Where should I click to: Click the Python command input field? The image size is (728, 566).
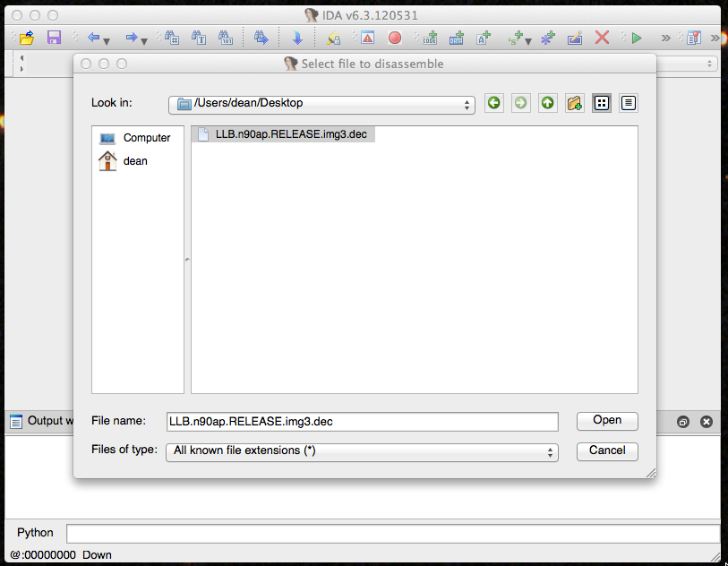tap(393, 533)
